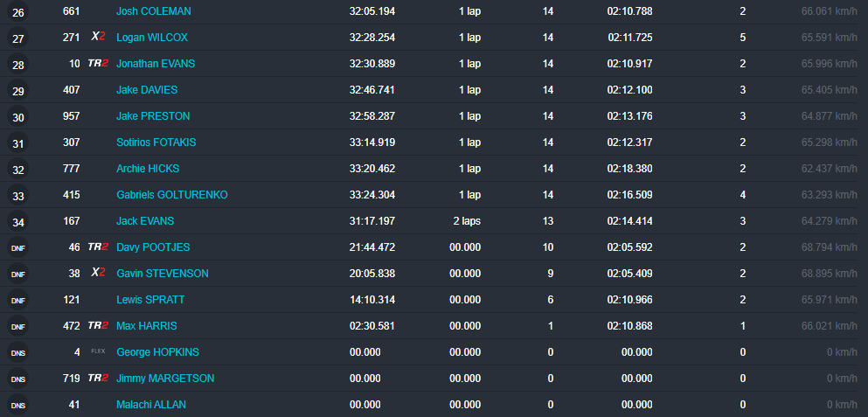Click the TR2 logo beside Max HARRIS
The width and height of the screenshot is (868, 417).
[98, 326]
